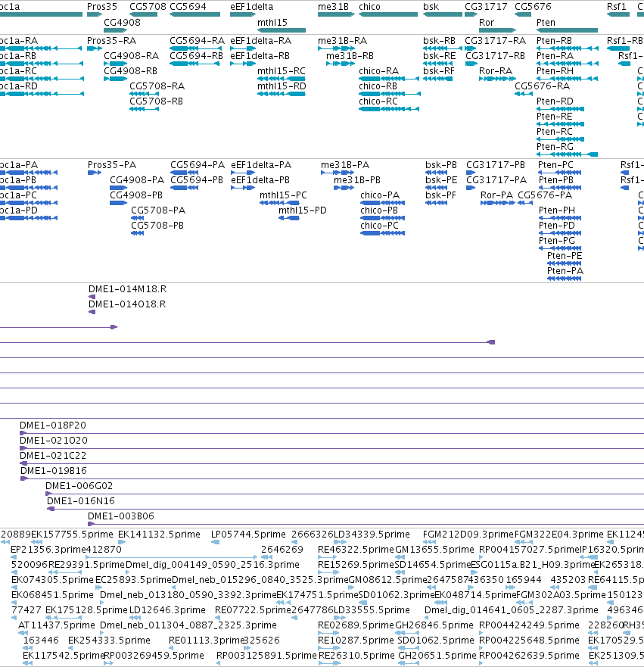This screenshot has width=644, height=667.
Task: Select the mthl15 gene bar in top track
Action: coord(282,30)
